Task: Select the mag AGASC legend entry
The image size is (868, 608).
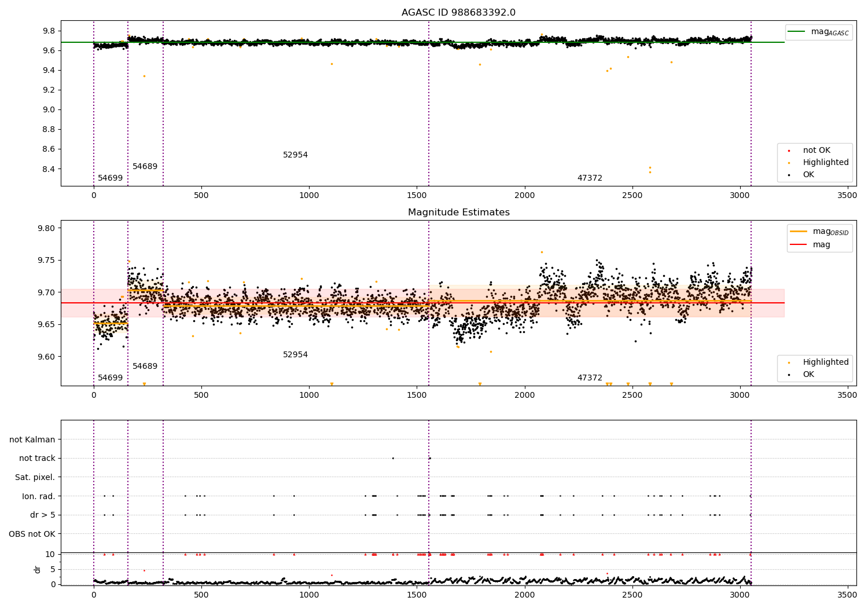Action: tap(818, 32)
